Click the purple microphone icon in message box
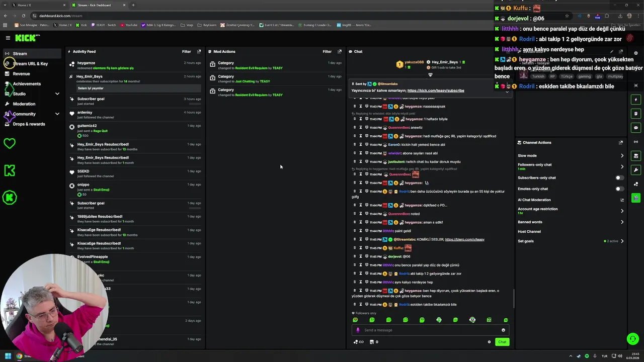 tap(358, 330)
